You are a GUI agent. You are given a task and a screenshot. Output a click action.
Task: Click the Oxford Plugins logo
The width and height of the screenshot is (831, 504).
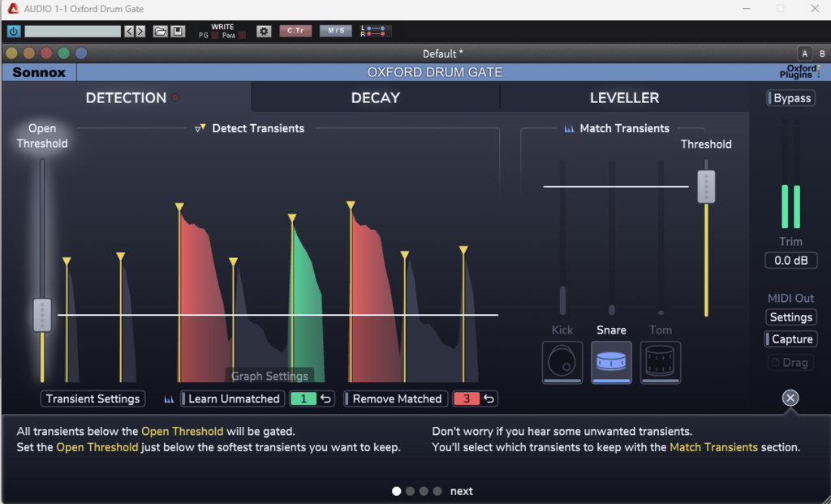tap(799, 72)
